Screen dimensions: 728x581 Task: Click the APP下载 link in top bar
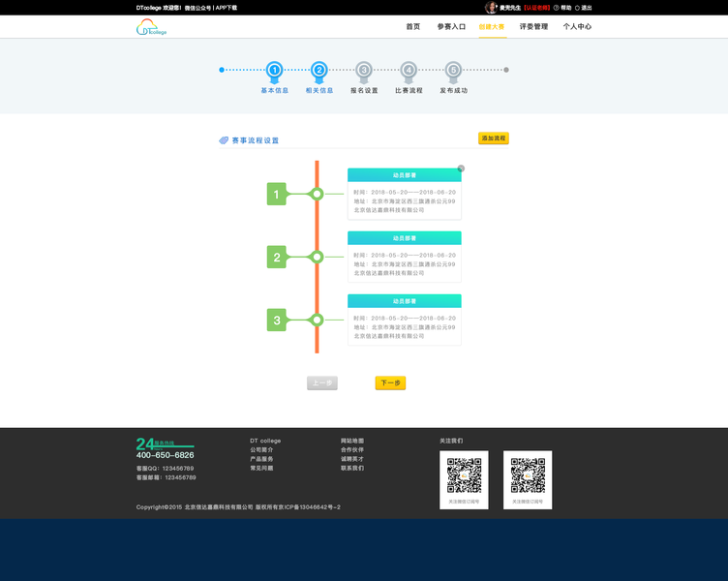pyautogui.click(x=227, y=8)
